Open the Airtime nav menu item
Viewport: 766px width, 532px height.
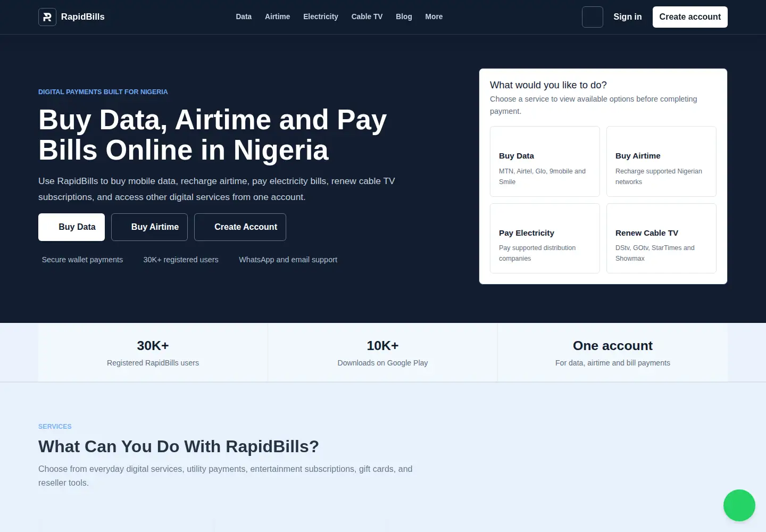click(278, 17)
